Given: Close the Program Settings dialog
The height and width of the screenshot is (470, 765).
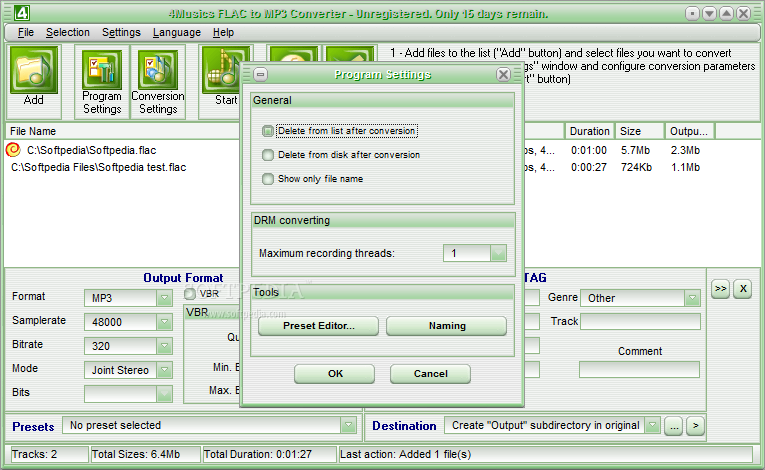Looking at the screenshot, I should pyautogui.click(x=503, y=75).
